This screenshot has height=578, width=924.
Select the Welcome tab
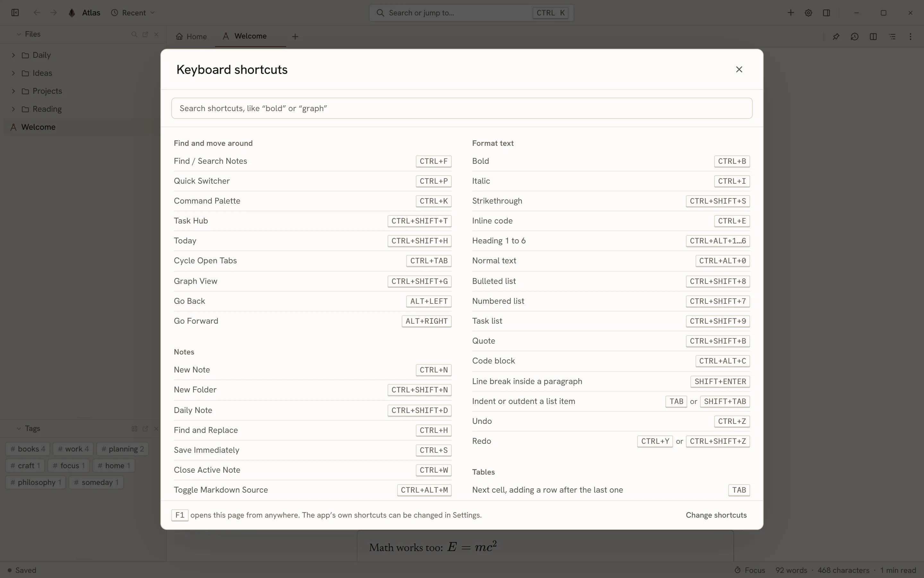point(250,36)
